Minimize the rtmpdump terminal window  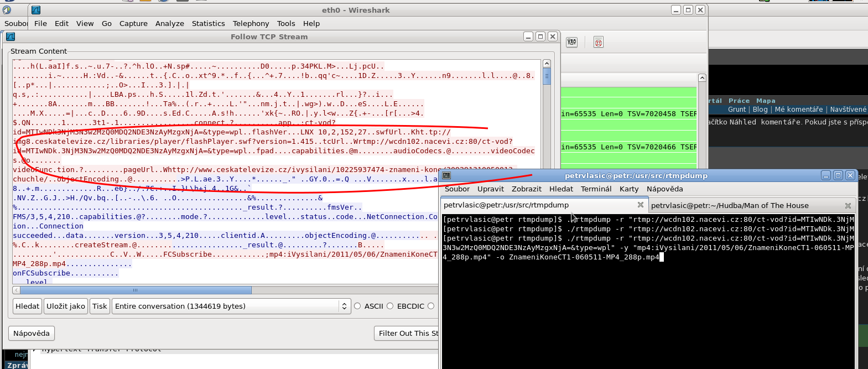tap(826, 175)
